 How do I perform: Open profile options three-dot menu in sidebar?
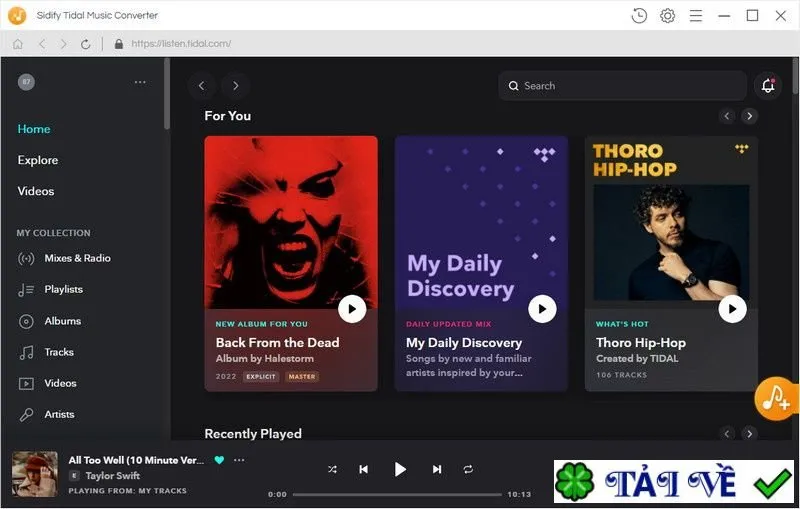point(140,82)
